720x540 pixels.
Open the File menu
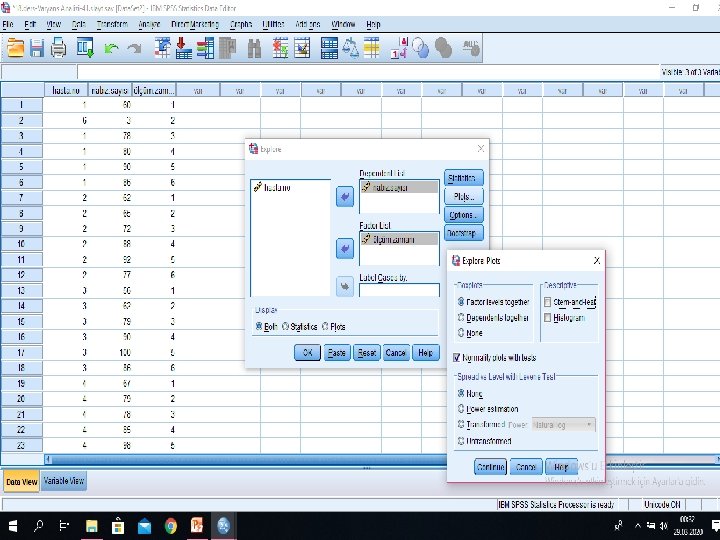click(x=8, y=24)
